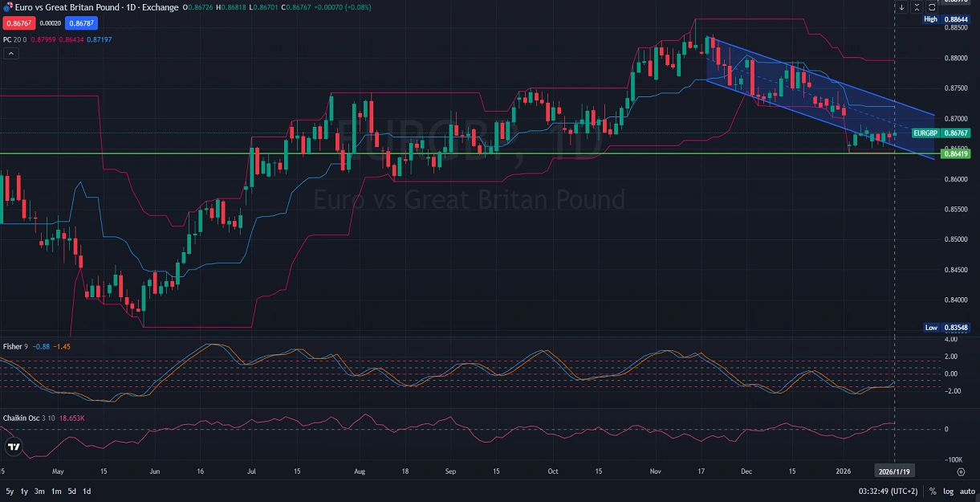Image resolution: width=980 pixels, height=502 pixels.
Task: Click the Chaikin Osc indicator label
Action: coord(21,418)
